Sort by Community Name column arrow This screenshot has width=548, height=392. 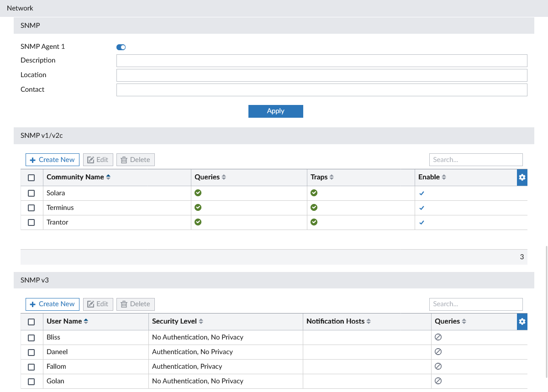[x=108, y=177]
